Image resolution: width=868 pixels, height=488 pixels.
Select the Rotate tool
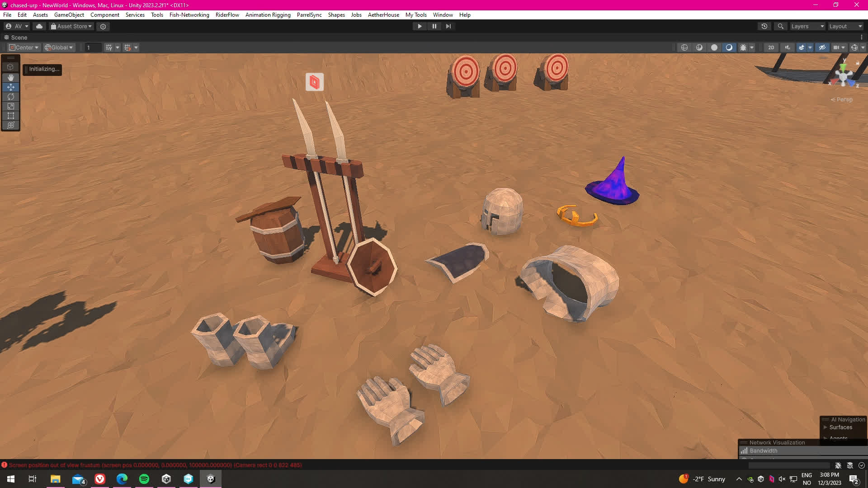pos(10,96)
